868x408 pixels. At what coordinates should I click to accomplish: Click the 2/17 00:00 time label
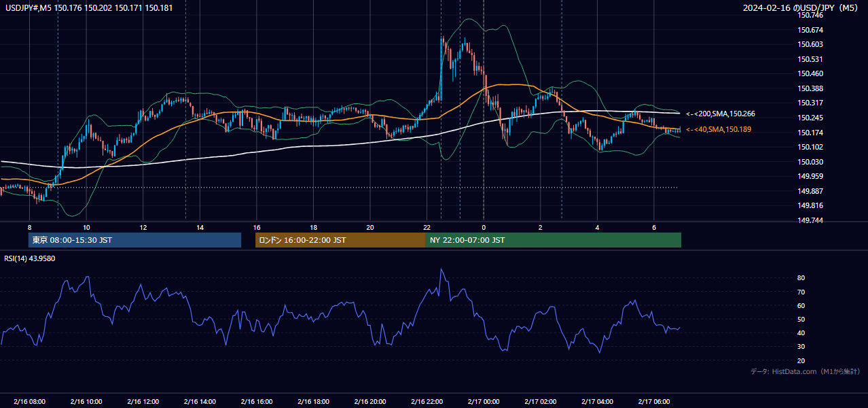484,401
